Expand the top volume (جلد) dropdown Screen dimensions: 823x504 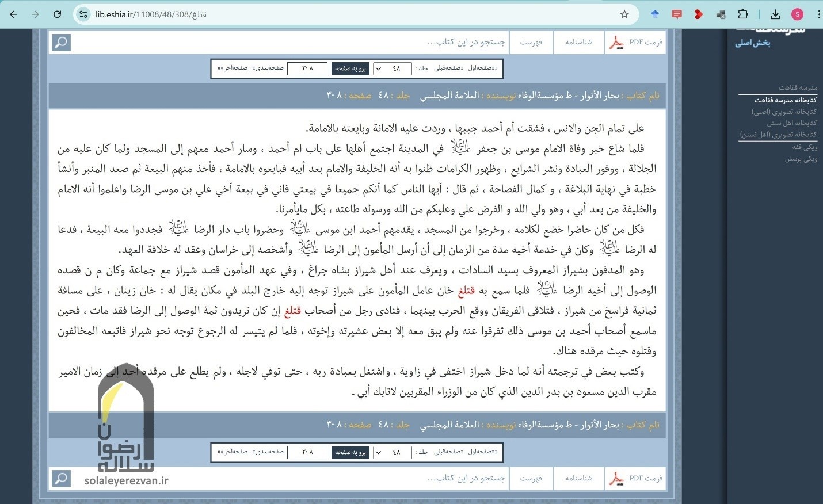tap(392, 68)
